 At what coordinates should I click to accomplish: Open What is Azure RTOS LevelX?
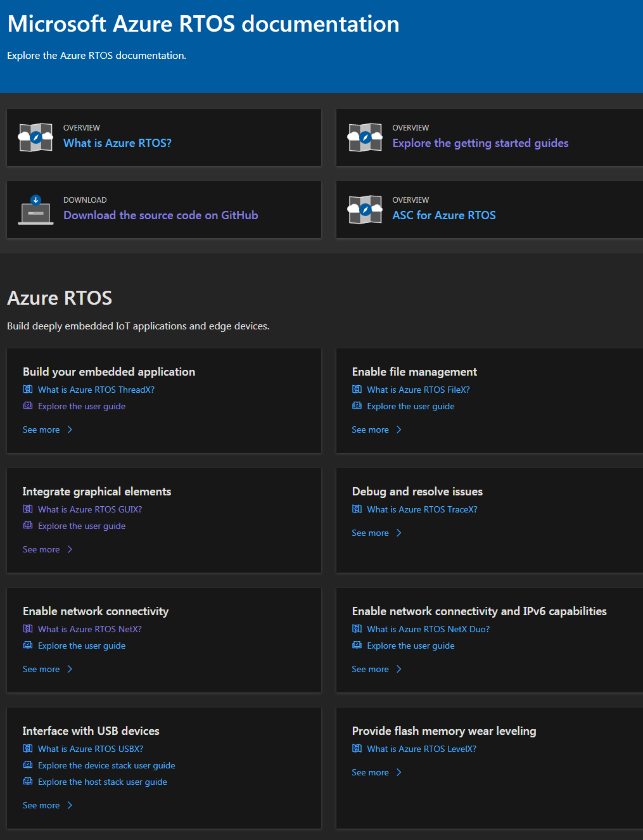coord(421,749)
